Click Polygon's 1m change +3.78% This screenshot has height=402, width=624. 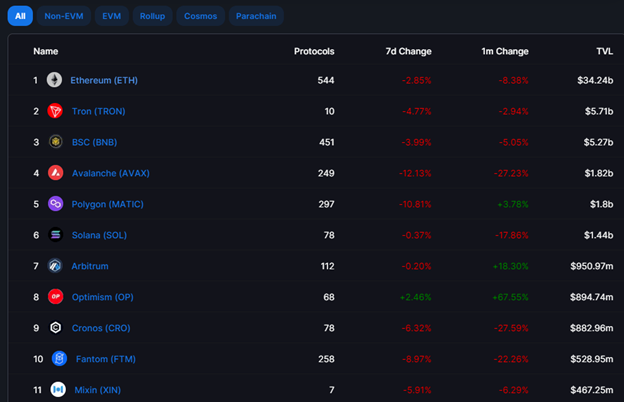[x=513, y=204]
